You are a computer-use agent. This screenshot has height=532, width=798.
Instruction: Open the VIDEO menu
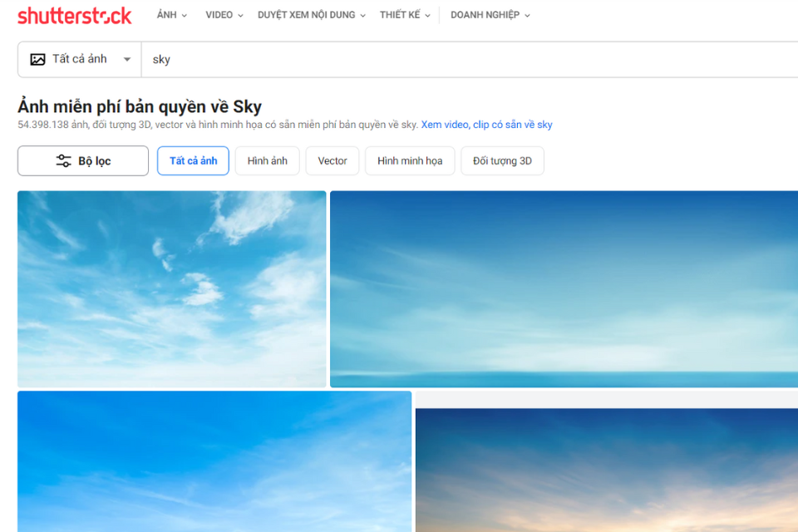(224, 15)
